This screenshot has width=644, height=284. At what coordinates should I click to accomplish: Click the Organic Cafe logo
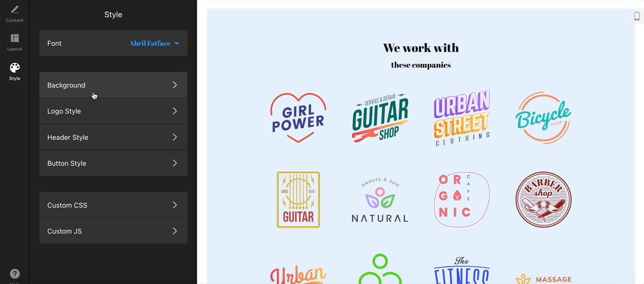tap(462, 200)
